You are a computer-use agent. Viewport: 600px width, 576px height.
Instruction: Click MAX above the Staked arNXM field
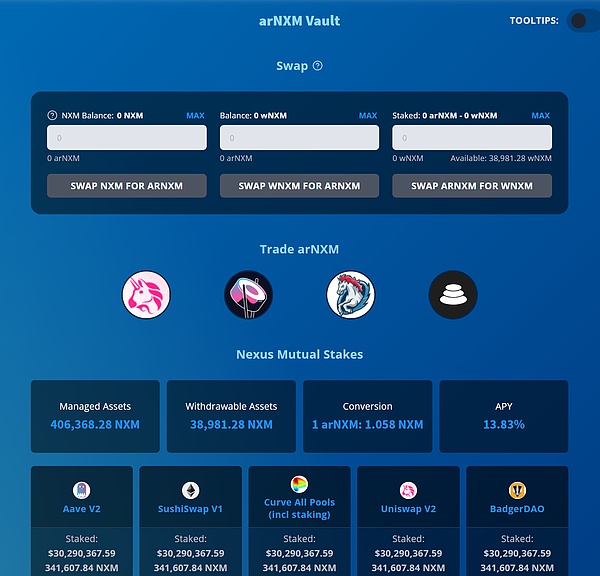pyautogui.click(x=540, y=116)
